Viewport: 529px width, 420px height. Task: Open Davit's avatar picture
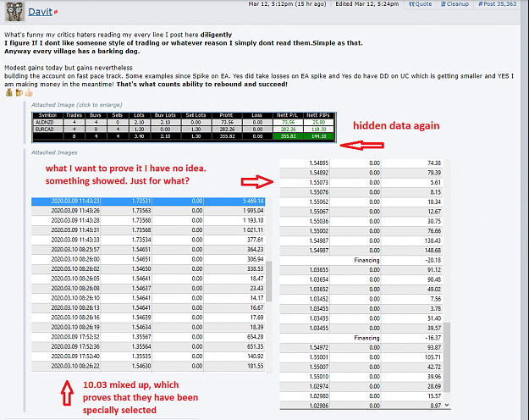tap(15, 12)
